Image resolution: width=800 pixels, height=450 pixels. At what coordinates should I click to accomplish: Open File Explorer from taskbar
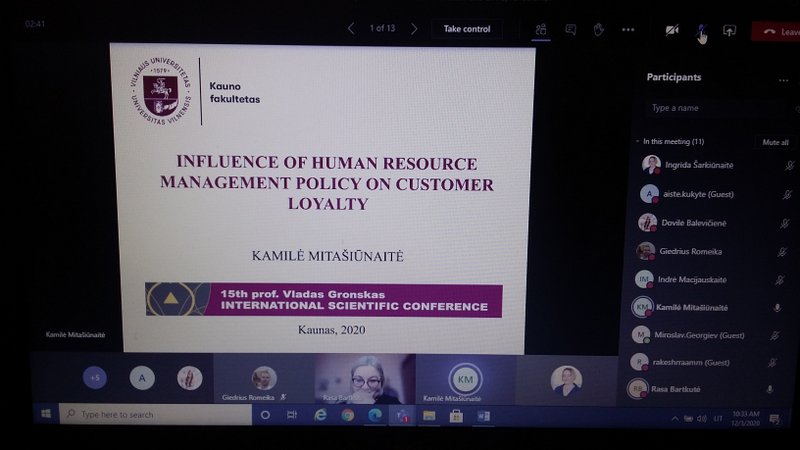pyautogui.click(x=429, y=416)
